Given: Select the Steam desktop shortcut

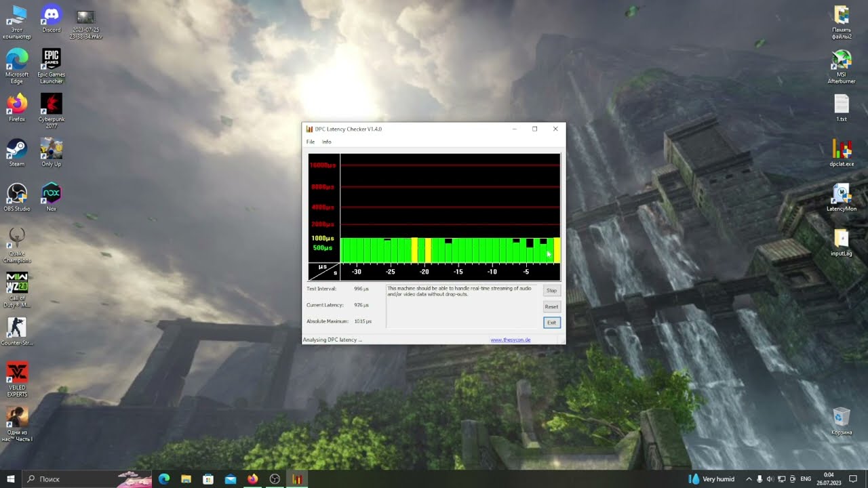Looking at the screenshot, I should tap(17, 152).
